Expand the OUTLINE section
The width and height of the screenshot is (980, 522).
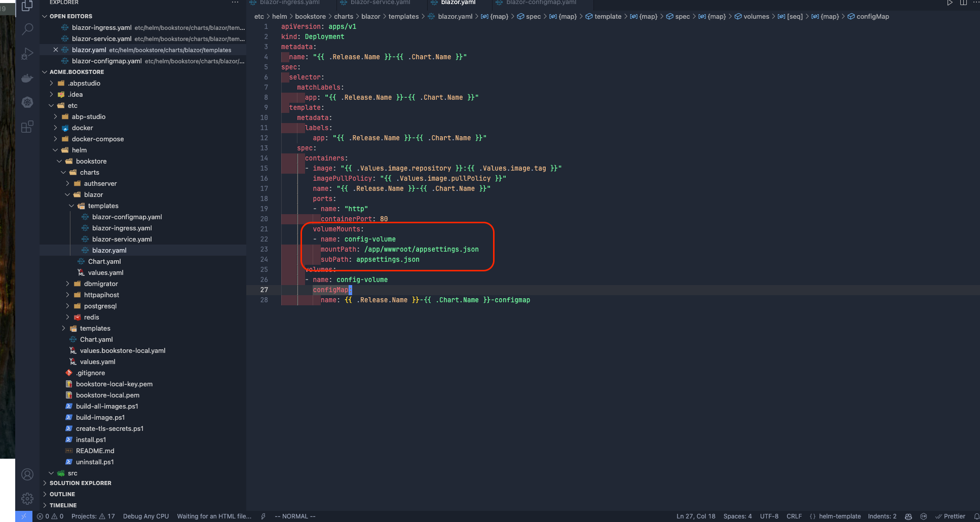click(x=62, y=494)
